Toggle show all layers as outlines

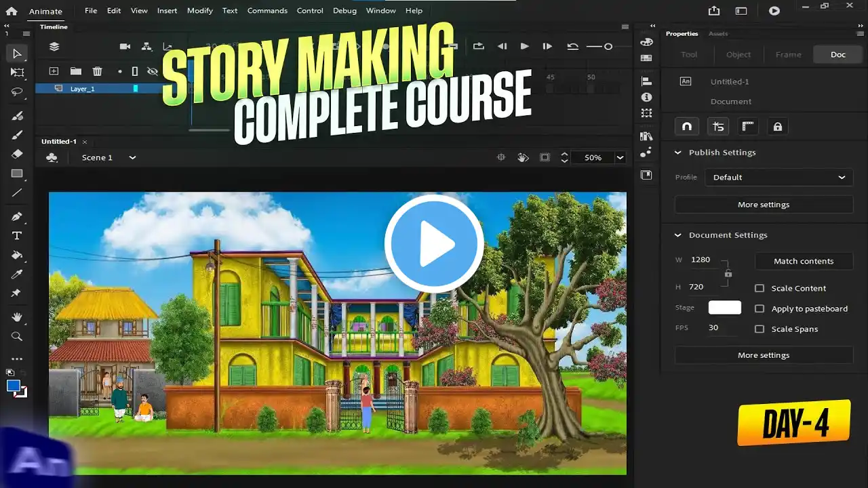[x=134, y=71]
